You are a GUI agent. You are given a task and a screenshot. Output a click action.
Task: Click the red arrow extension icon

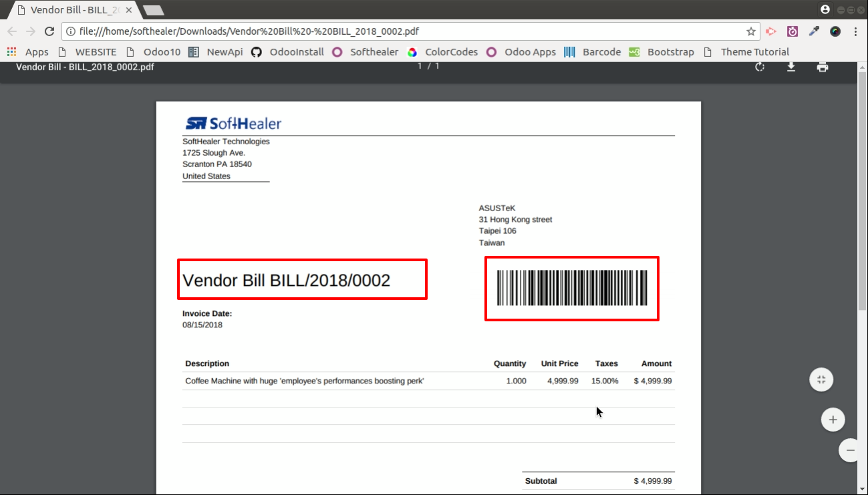(x=771, y=31)
